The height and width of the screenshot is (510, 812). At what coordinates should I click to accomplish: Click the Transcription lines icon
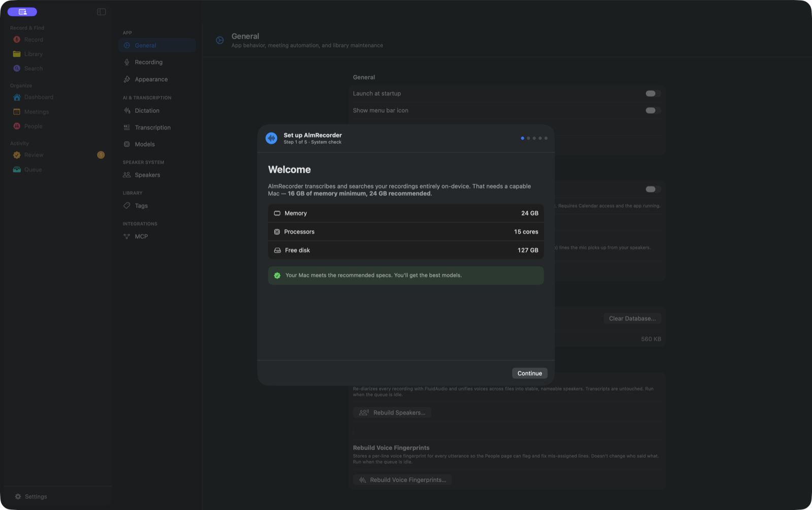(x=127, y=127)
